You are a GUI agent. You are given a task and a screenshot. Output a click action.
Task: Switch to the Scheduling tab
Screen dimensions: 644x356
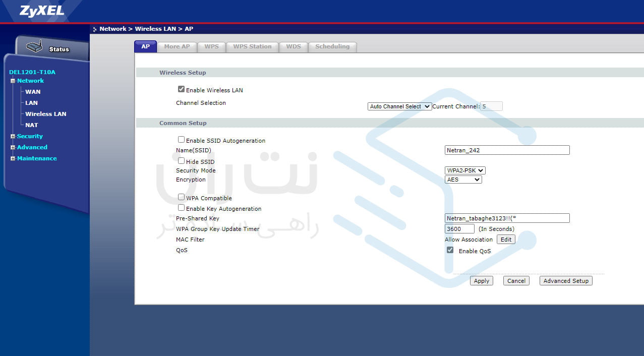point(332,46)
